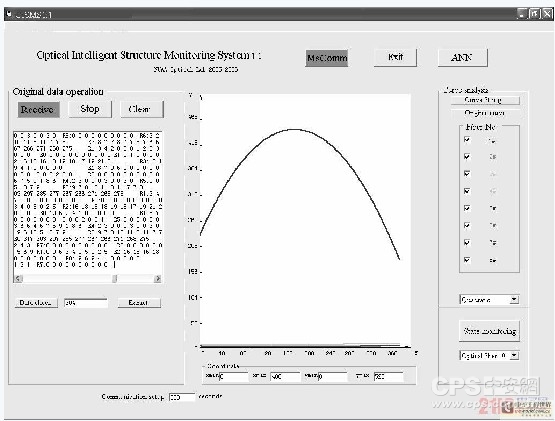
Task: Click the Communication setup interval field
Action: pyautogui.click(x=182, y=397)
